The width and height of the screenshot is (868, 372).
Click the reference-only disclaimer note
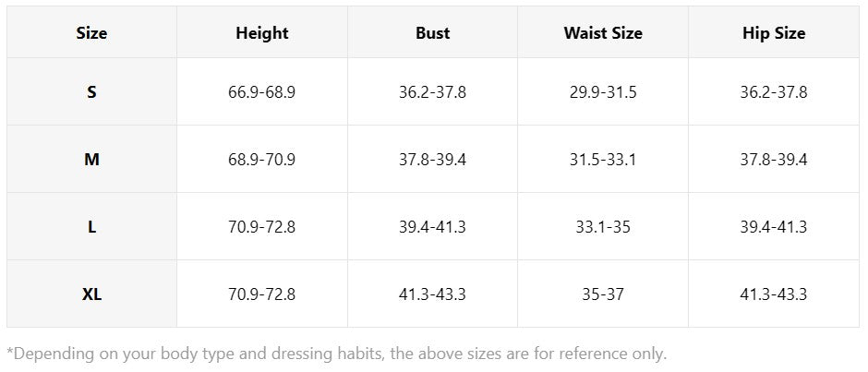pos(336,354)
